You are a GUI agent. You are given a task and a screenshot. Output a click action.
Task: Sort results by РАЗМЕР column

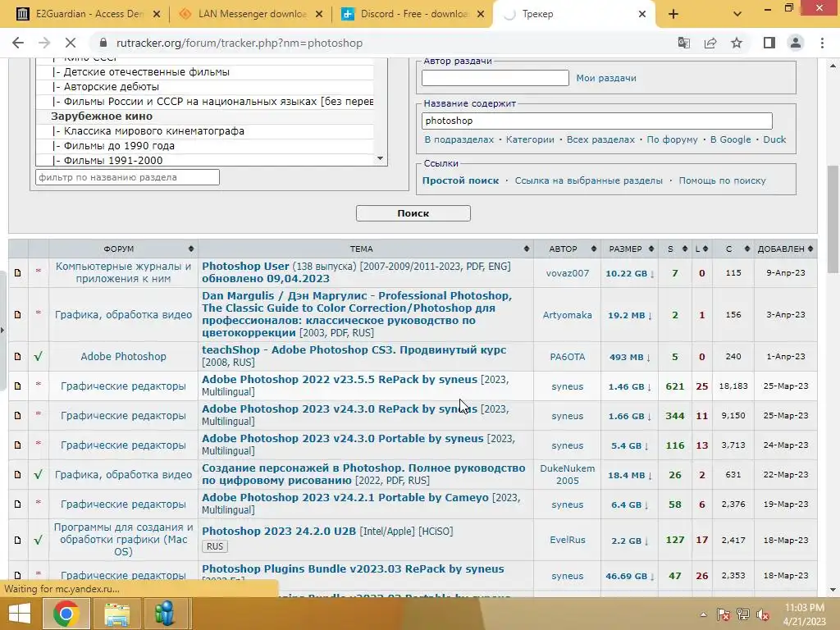coord(629,249)
